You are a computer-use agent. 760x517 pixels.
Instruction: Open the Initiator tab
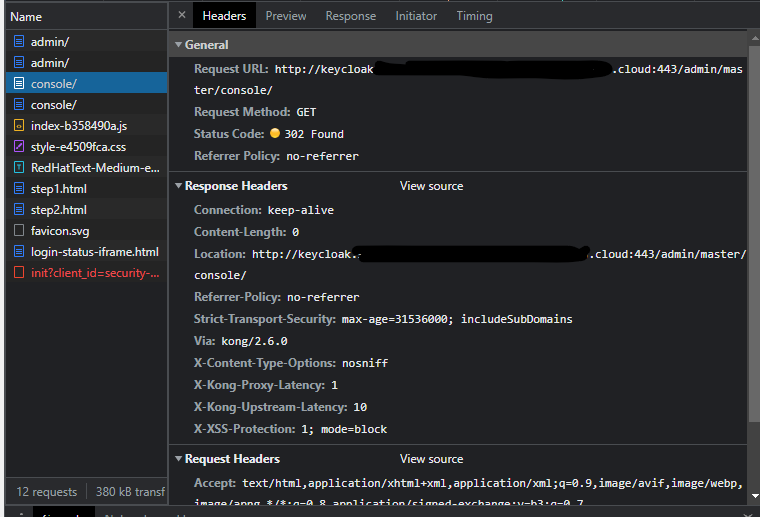416,16
